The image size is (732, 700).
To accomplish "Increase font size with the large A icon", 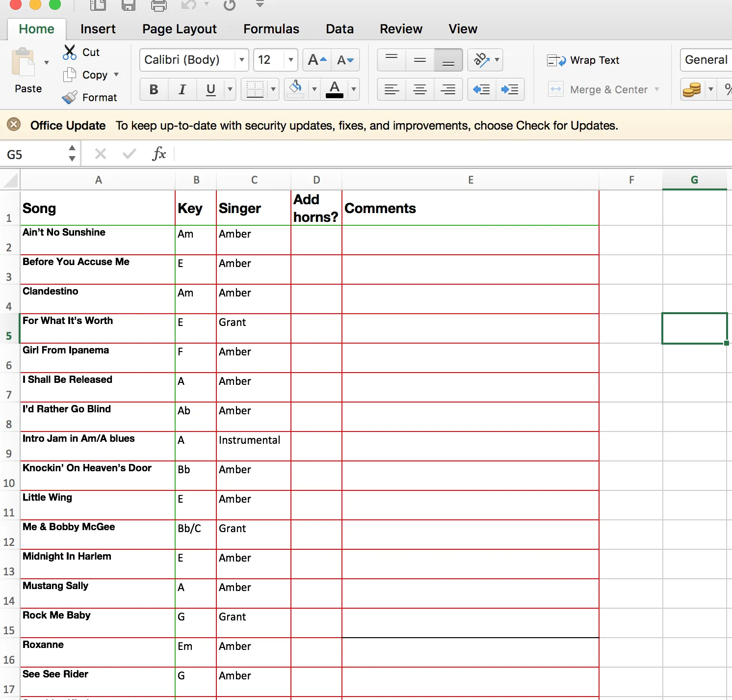I will click(317, 60).
